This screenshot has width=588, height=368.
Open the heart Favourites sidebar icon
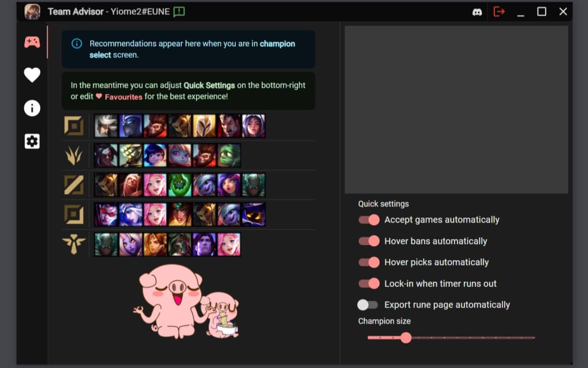tap(32, 75)
